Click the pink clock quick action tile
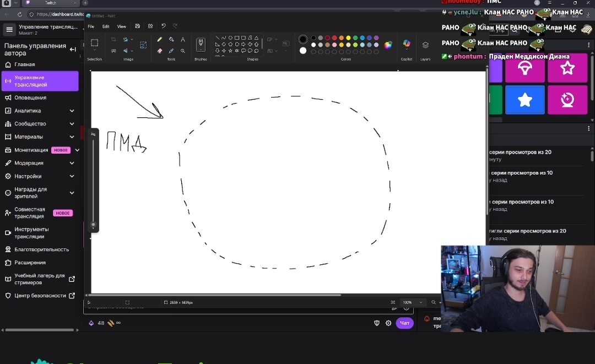Image resolution: width=595 pixels, height=364 pixels. (567, 100)
